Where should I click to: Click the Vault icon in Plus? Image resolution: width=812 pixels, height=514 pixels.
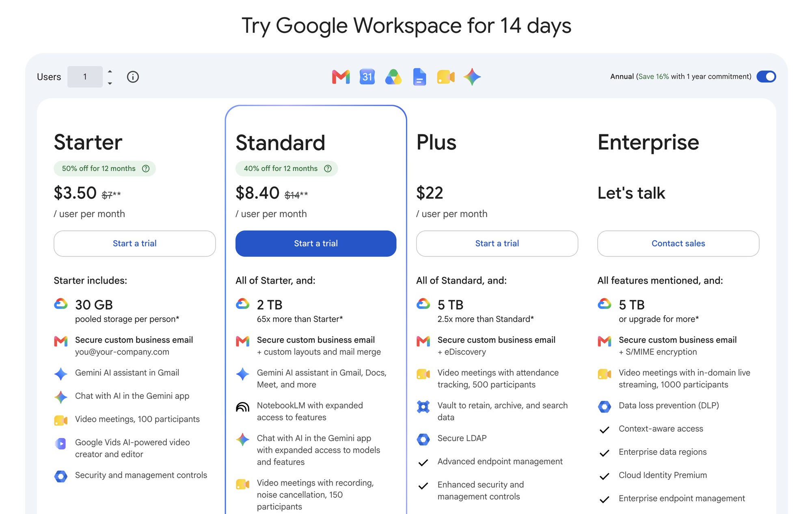coord(423,406)
